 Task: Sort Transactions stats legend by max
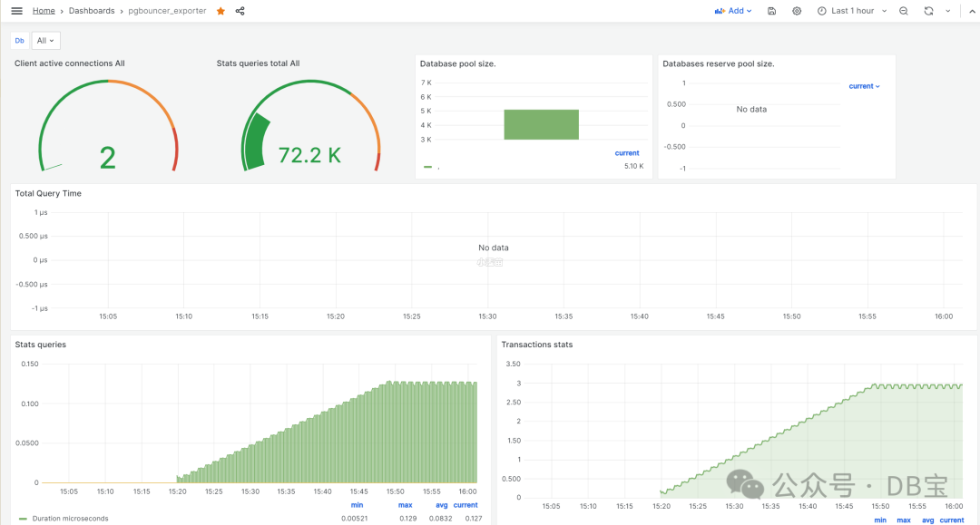point(904,520)
